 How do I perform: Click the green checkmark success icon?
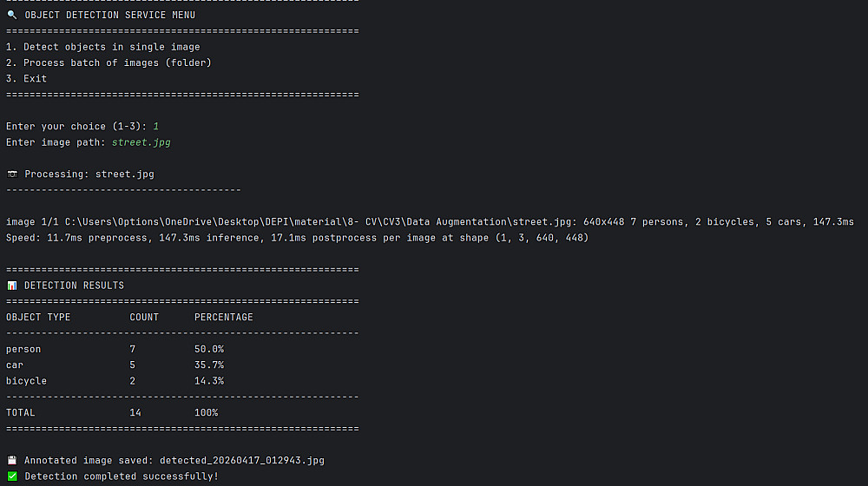[x=11, y=476]
